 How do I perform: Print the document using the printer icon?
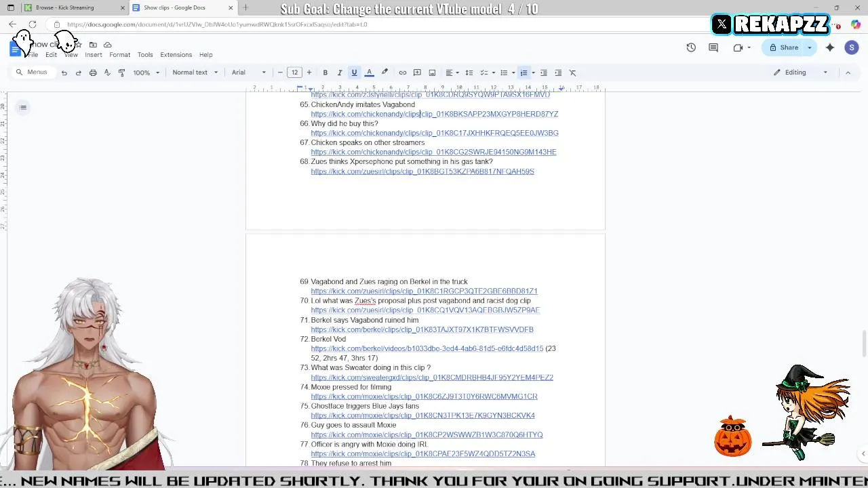coord(93,73)
